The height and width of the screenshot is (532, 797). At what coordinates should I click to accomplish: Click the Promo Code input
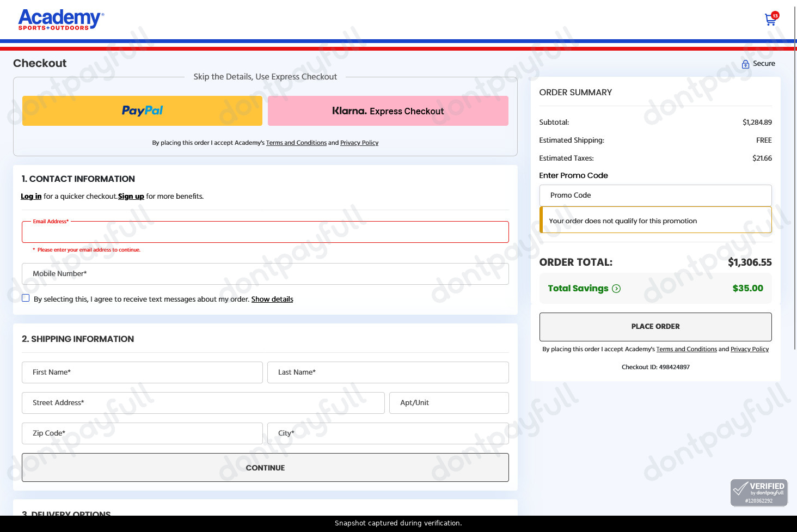point(655,195)
